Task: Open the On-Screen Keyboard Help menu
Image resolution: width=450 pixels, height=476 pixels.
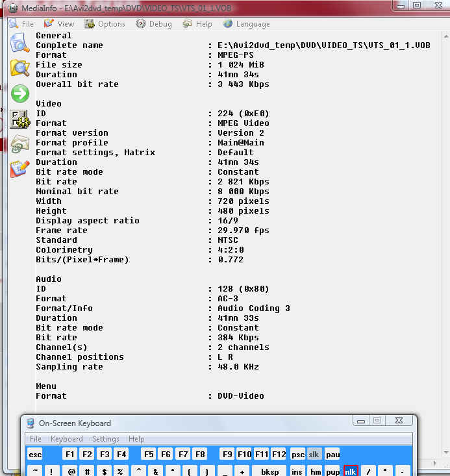Action: coord(136,439)
